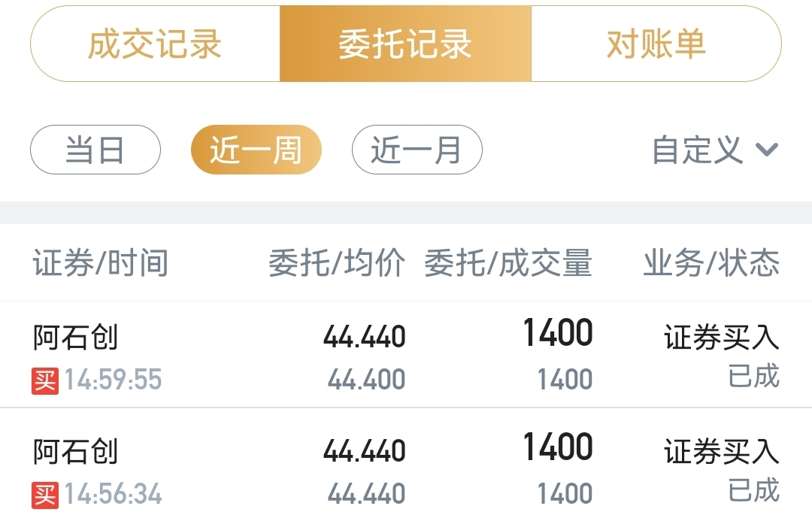This screenshot has height=518, width=812.
Task: Tap 证券买入 label in the first row
Action: (x=722, y=338)
